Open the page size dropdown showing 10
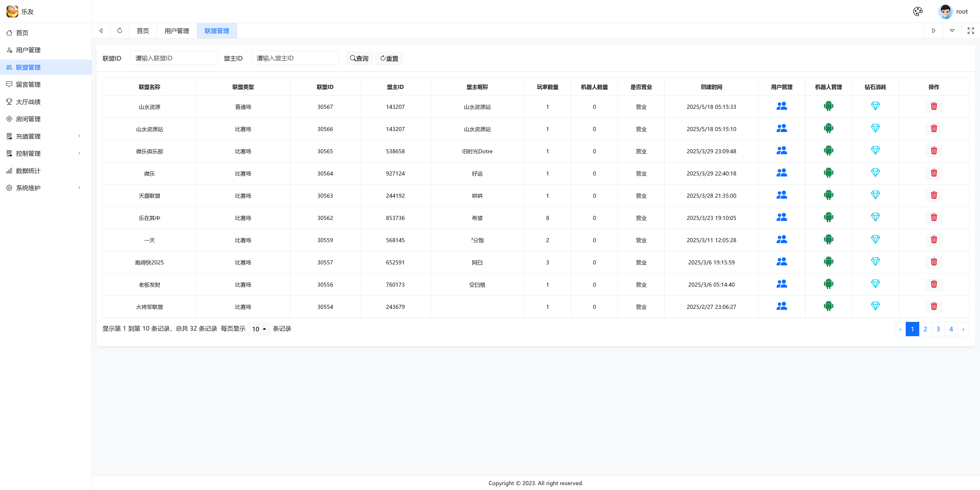The image size is (980, 490). (x=259, y=329)
